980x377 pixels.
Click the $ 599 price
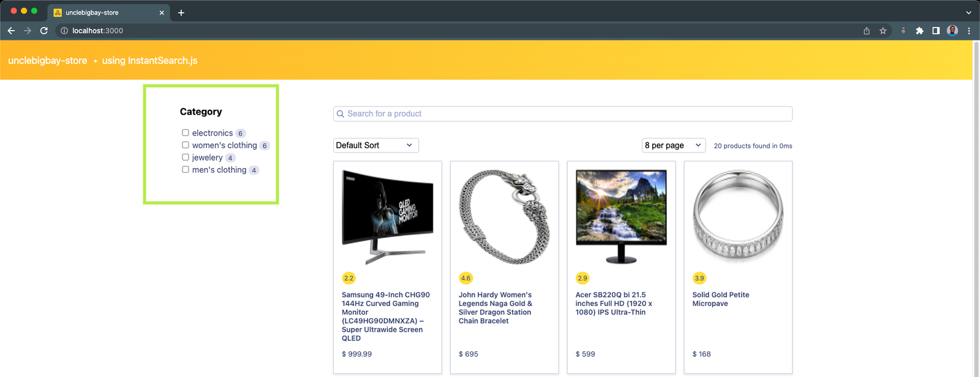(x=586, y=354)
